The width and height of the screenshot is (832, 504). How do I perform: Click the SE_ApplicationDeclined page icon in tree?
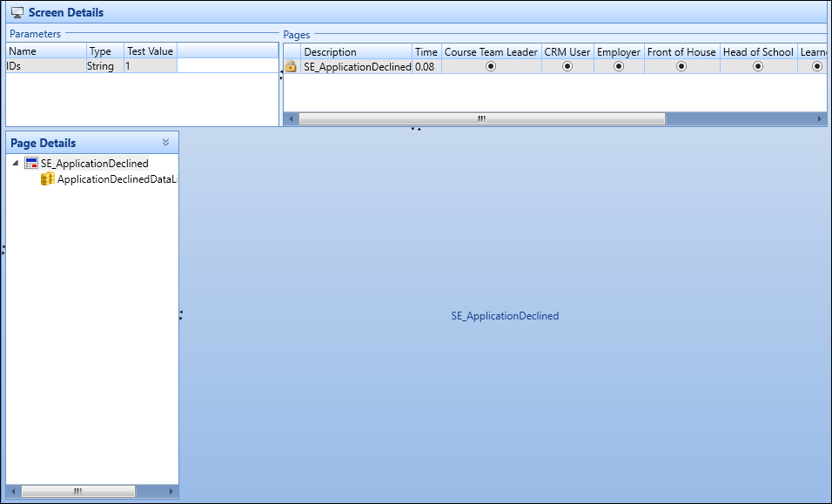click(x=31, y=164)
